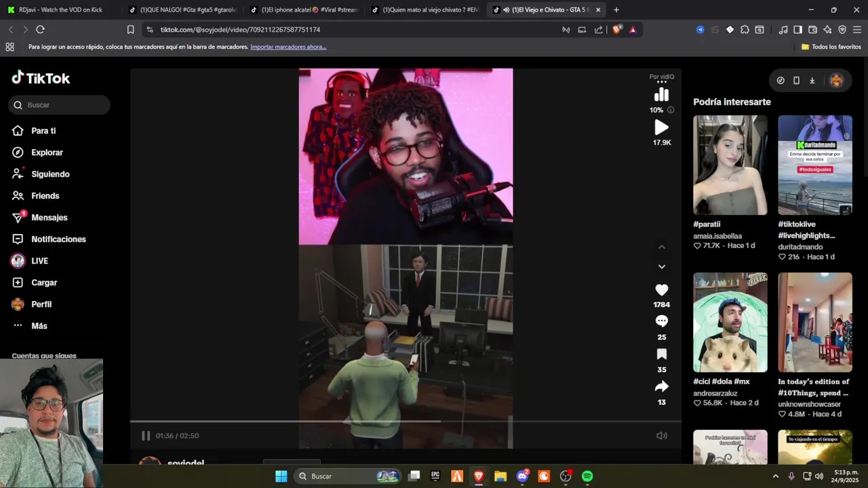Click the Buscar search field in TikTok
This screenshot has width=868, height=488.
[x=60, y=105]
